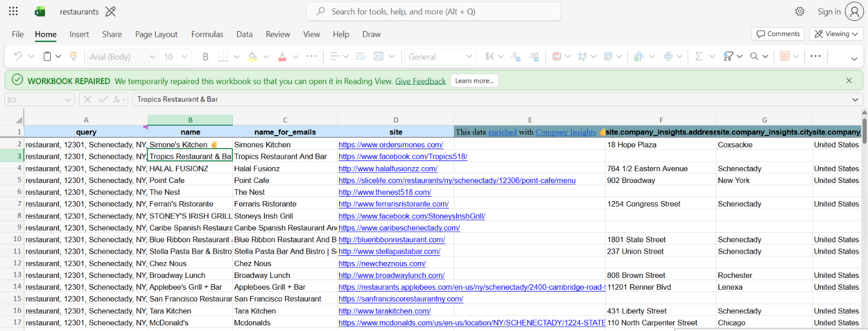Image resolution: width=868 pixels, height=331 pixels.
Task: Click the Increase Decimal icon
Action: (x=533, y=56)
